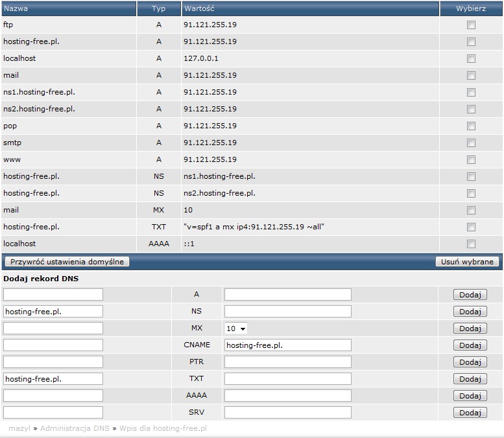Click Dodaj for the AAAA record row
The height and width of the screenshot is (438, 504).
(x=470, y=396)
